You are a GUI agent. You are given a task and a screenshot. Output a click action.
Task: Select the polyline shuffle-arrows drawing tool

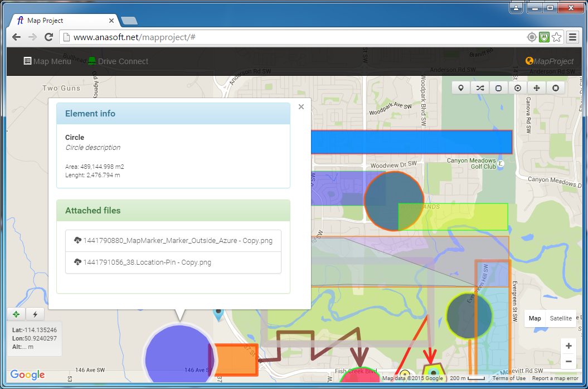click(480, 88)
